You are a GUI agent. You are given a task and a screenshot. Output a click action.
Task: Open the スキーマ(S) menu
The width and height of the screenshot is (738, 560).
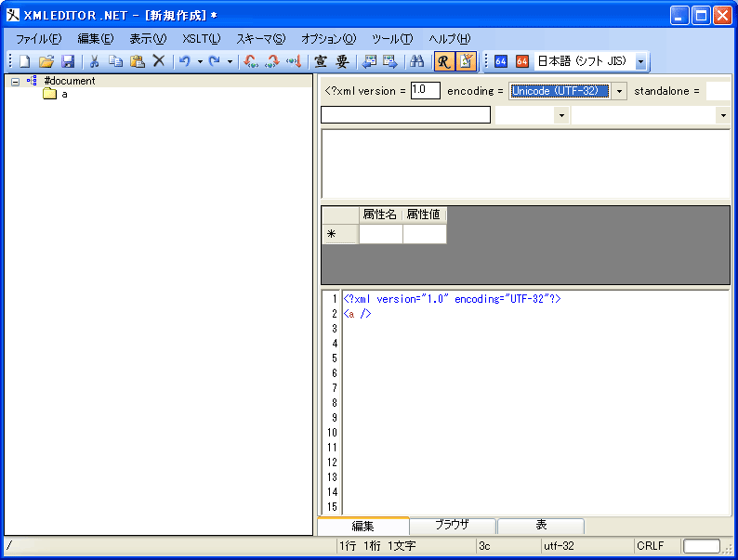[x=261, y=39]
